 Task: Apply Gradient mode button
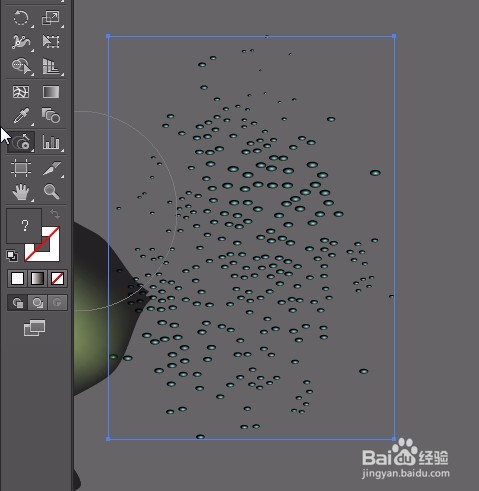(x=37, y=278)
